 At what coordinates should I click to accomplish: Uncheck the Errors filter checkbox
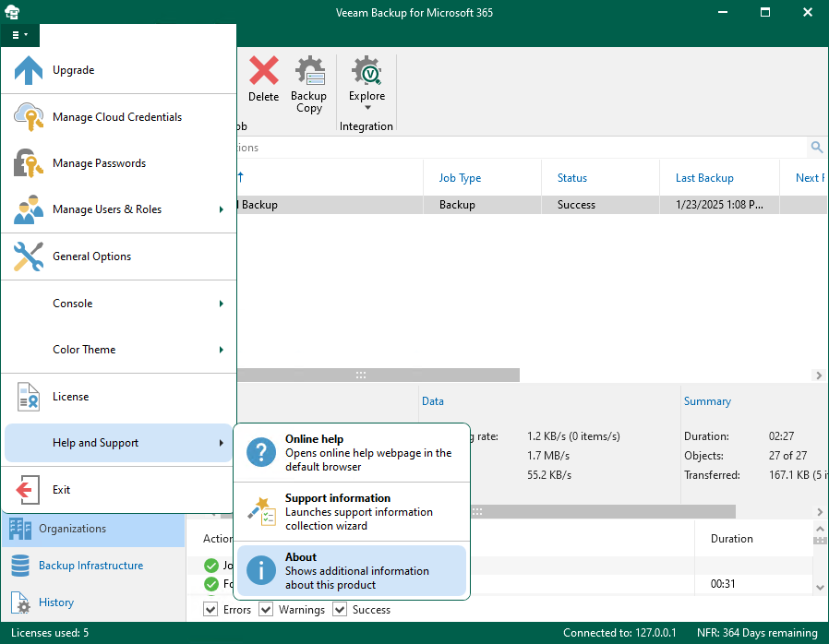210,609
